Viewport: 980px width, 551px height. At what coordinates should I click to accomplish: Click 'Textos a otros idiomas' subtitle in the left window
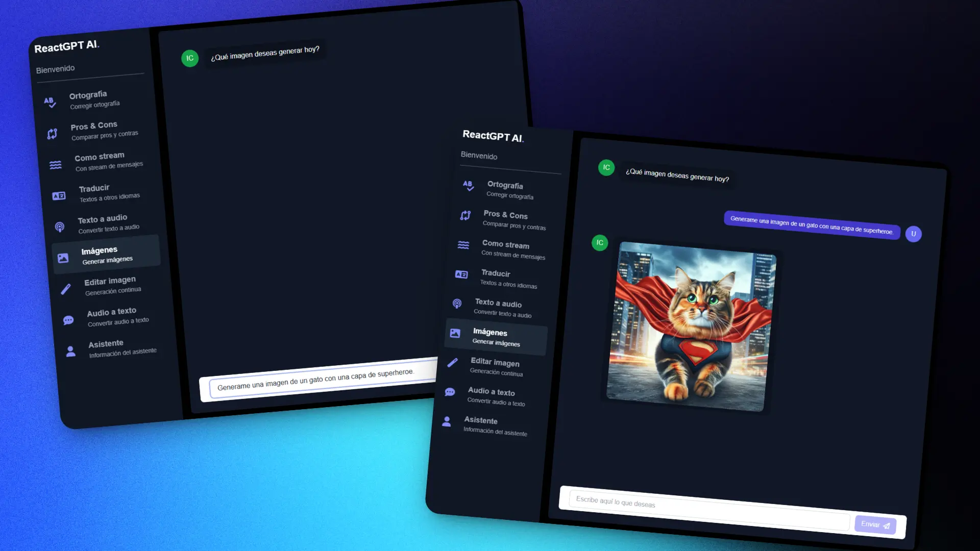(110, 197)
